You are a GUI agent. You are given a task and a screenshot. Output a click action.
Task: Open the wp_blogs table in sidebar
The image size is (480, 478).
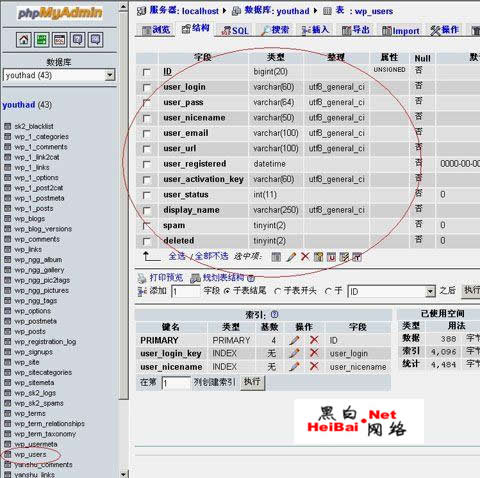(x=30, y=219)
